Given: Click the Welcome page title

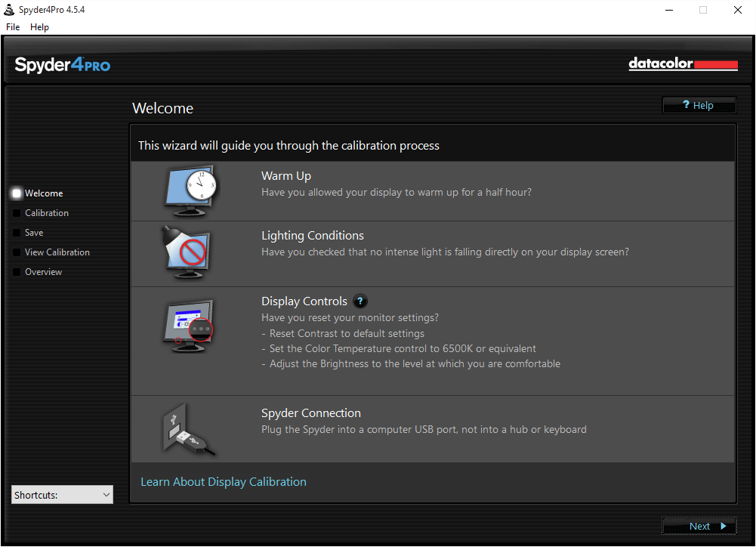Looking at the screenshot, I should tap(162, 108).
